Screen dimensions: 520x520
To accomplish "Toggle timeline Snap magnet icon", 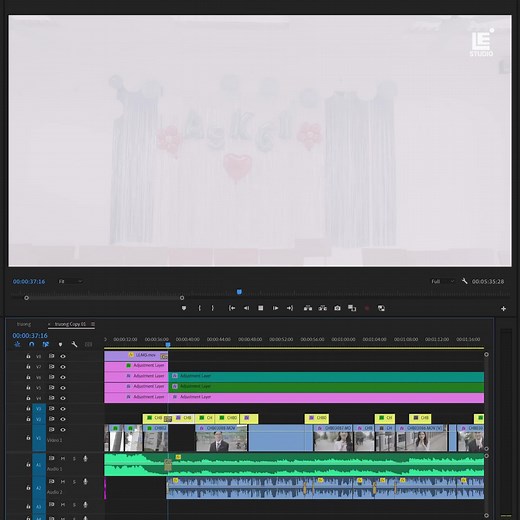I will (32, 344).
